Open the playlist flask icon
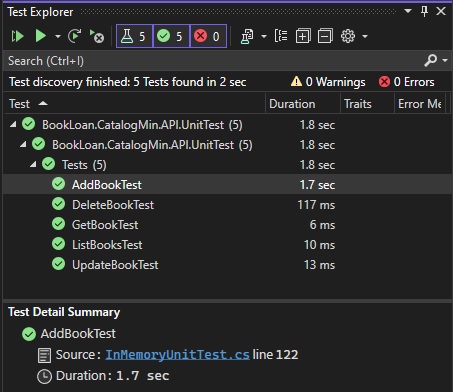Viewport: 453px width, 392px height. (x=247, y=36)
